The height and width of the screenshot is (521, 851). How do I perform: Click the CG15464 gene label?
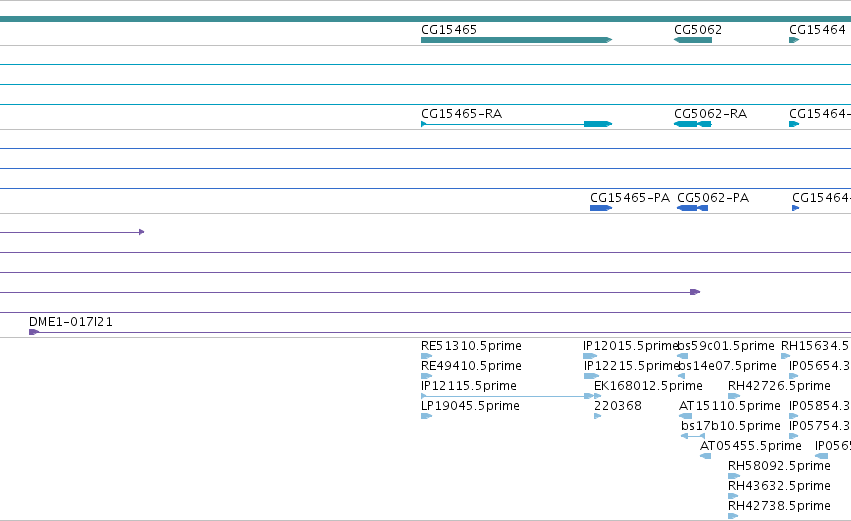pos(817,30)
